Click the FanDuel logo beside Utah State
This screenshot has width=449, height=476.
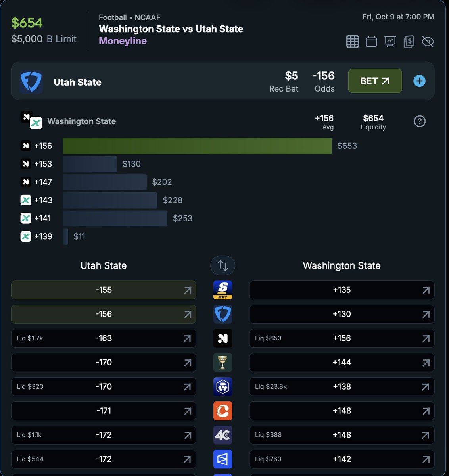31,82
